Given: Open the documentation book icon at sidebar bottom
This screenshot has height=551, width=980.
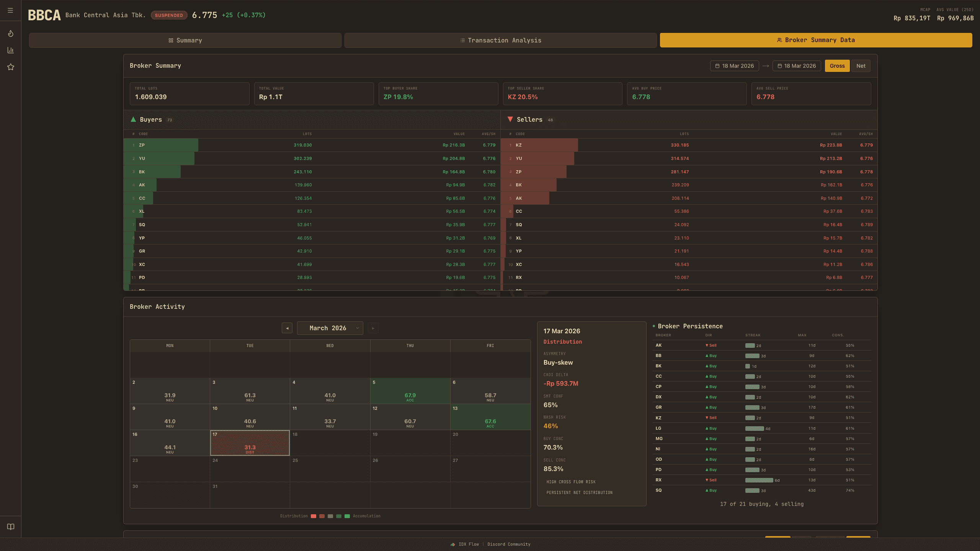Looking at the screenshot, I should click(x=10, y=527).
